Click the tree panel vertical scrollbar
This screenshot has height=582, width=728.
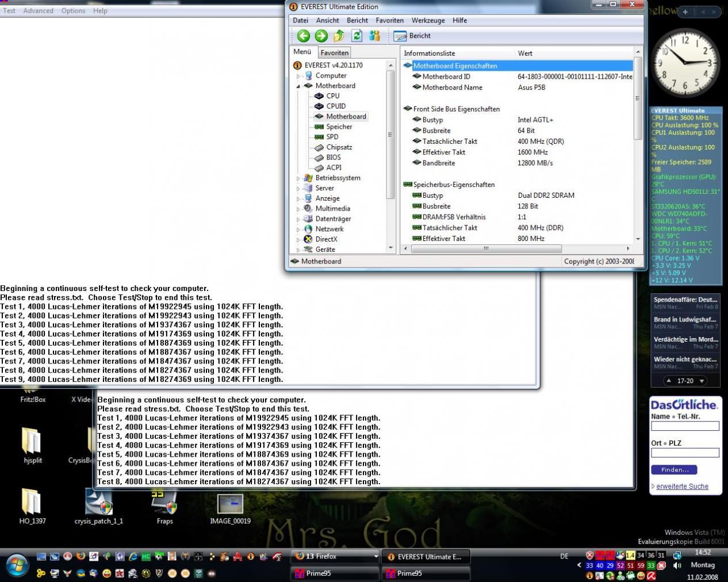point(390,135)
